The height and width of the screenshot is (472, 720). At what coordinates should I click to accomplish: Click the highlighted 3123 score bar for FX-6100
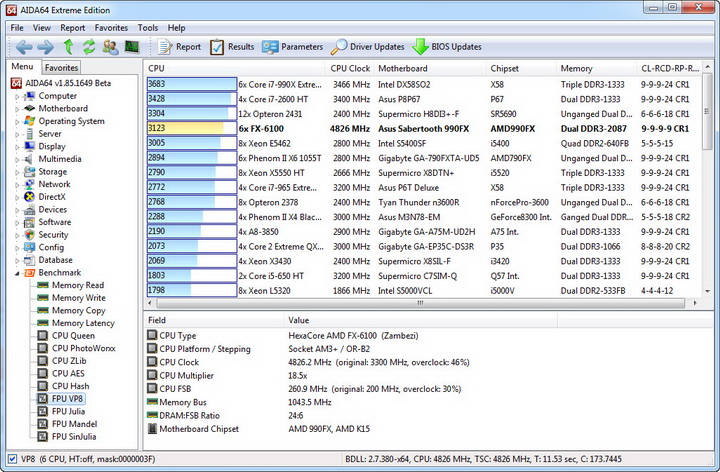pyautogui.click(x=191, y=129)
